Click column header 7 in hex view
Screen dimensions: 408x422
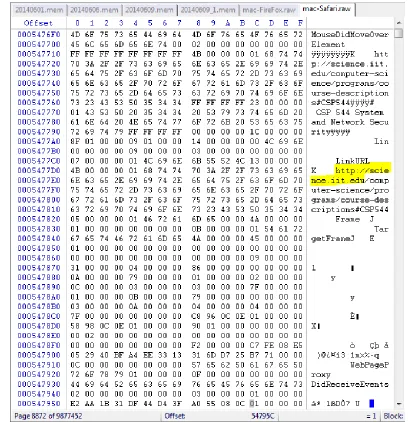[179, 23]
